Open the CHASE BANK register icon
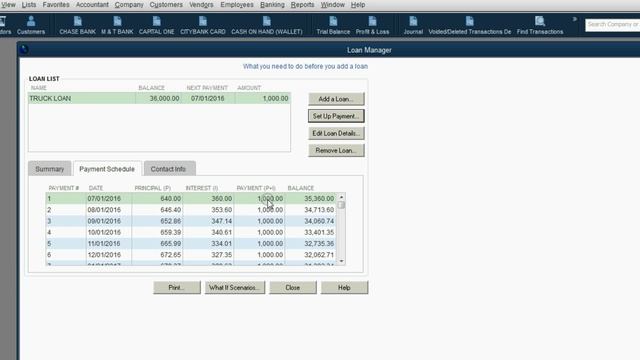 pos(77,25)
